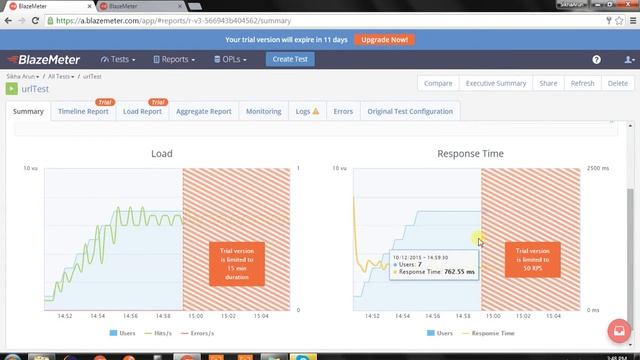
Task: Select the Summary tab
Action: tap(28, 111)
